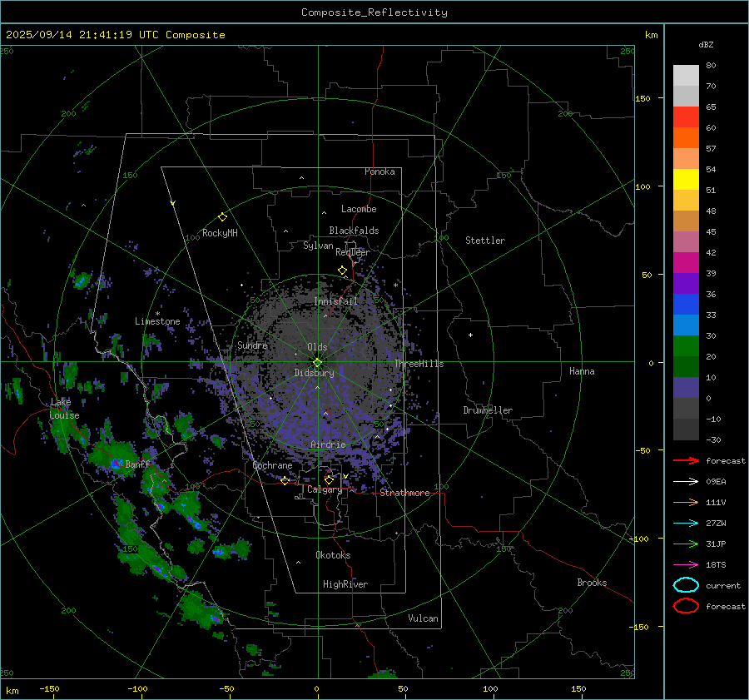Click the 'km' unit label at bottom left

(12, 691)
